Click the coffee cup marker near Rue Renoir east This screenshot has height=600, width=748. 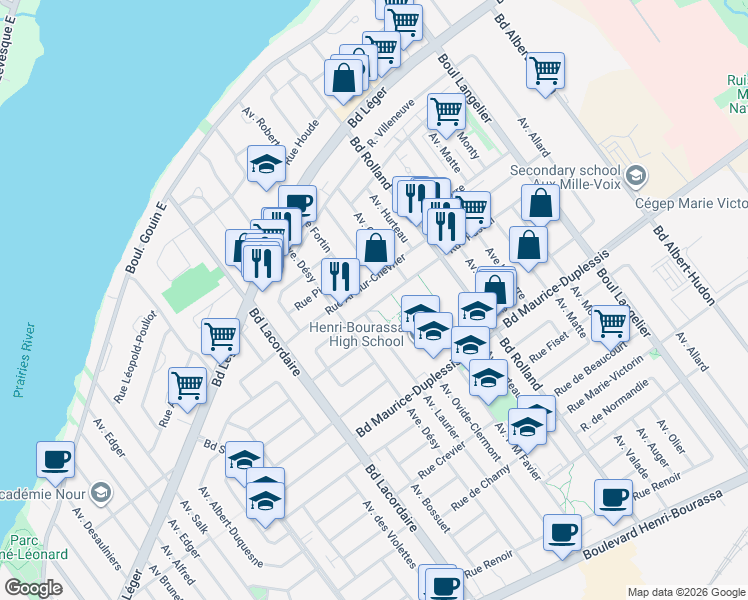(613, 499)
